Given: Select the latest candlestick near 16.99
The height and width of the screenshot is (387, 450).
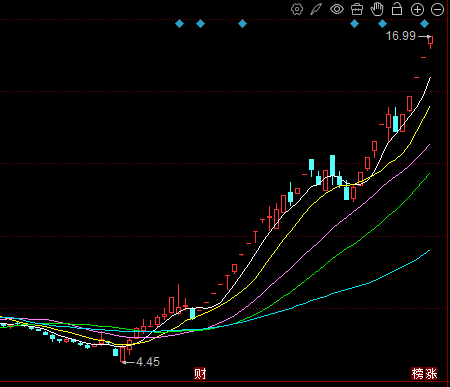Looking at the screenshot, I should tap(431, 42).
